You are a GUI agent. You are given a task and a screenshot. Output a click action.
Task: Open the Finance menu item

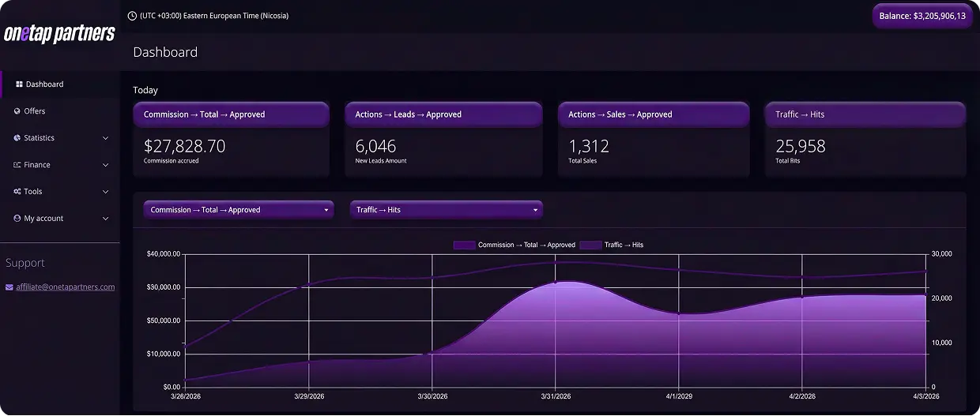pos(60,165)
